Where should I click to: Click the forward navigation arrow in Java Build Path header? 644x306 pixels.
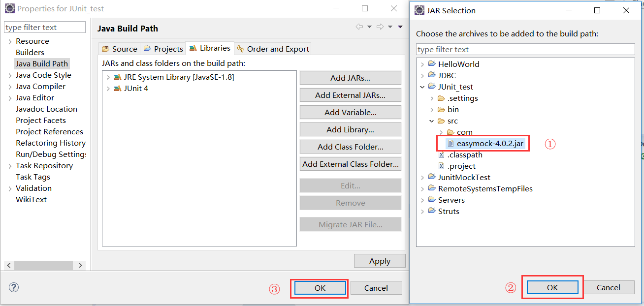point(380,27)
